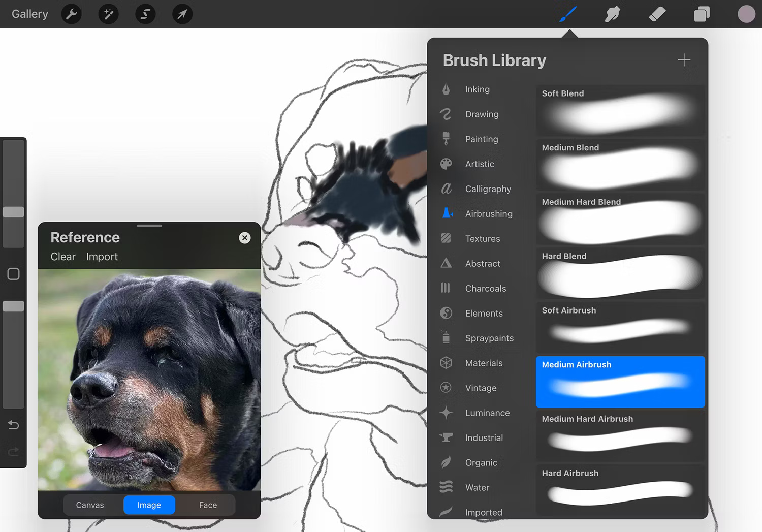Select the Transform arrow tool
The width and height of the screenshot is (762, 532).
click(182, 14)
